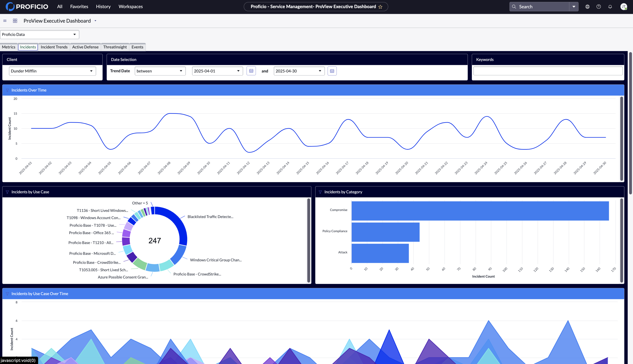Screen dimensions: 633x364
Task: Open the Workspaces menu
Action: [130, 6]
